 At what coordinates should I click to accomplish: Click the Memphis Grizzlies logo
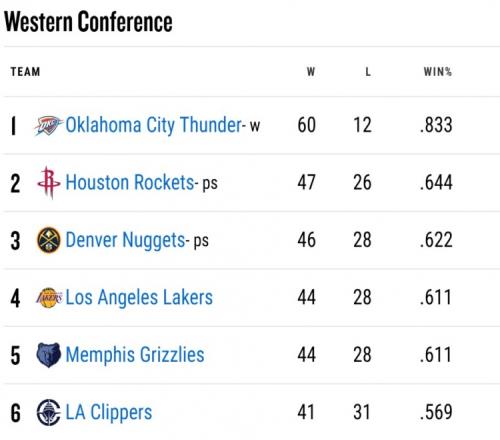point(49,355)
